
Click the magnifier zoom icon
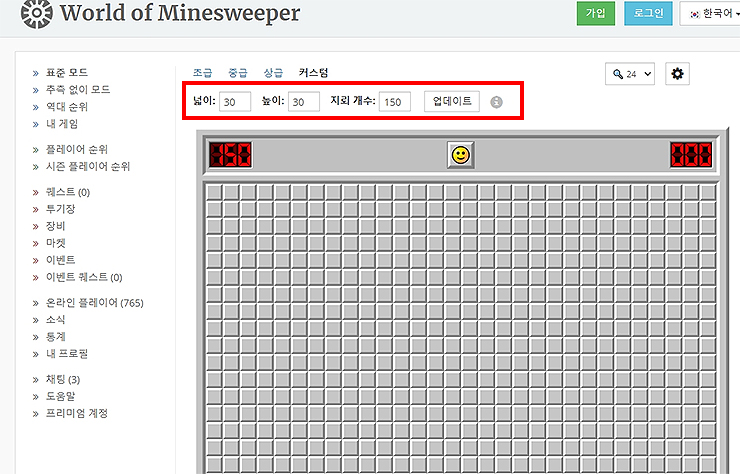618,74
